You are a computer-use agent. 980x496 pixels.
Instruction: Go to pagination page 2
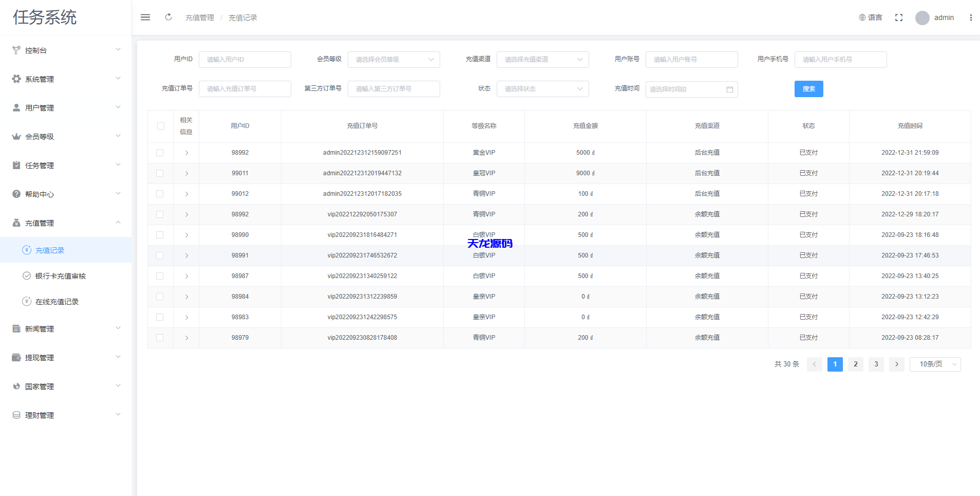click(x=856, y=364)
